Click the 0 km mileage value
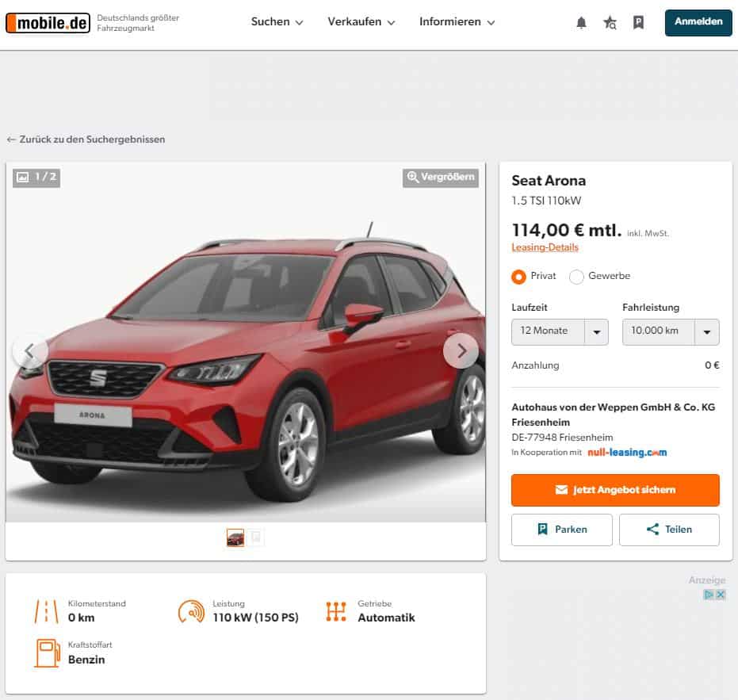Viewport: 738px width, 700px height. 82,618
